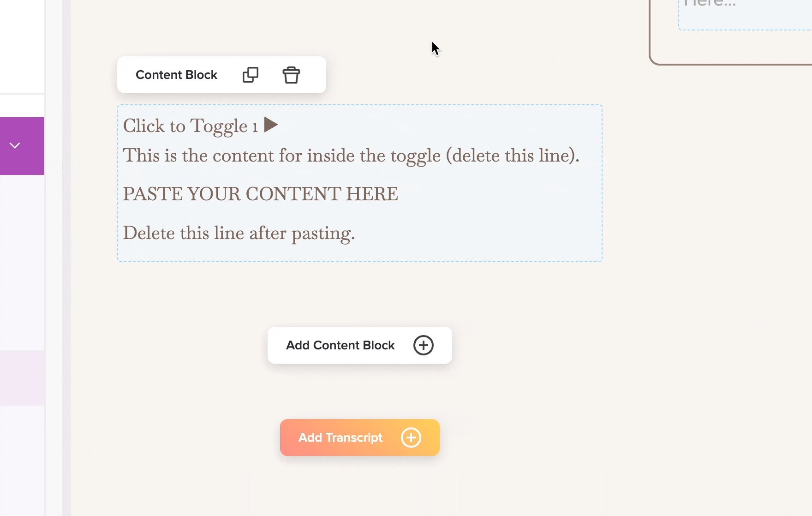Click the vertical scrollbar beside the sidebar
The height and width of the screenshot is (516, 812).
click(66, 258)
